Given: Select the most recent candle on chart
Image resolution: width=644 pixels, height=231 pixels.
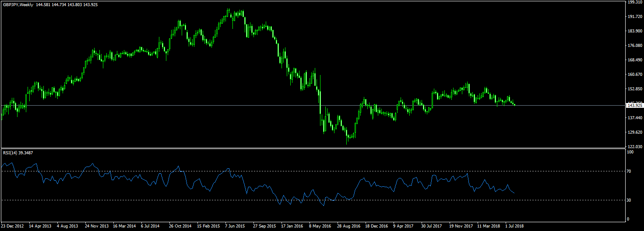Looking at the screenshot, I should (515, 105).
